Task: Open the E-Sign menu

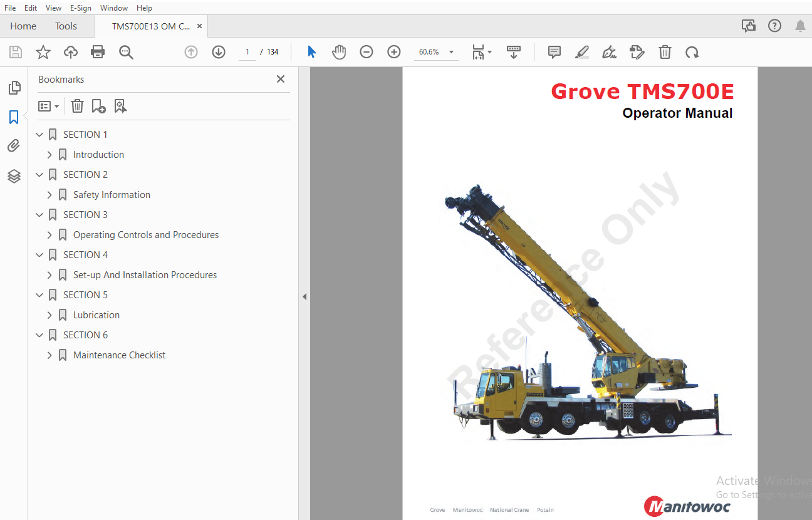Action: (x=81, y=8)
